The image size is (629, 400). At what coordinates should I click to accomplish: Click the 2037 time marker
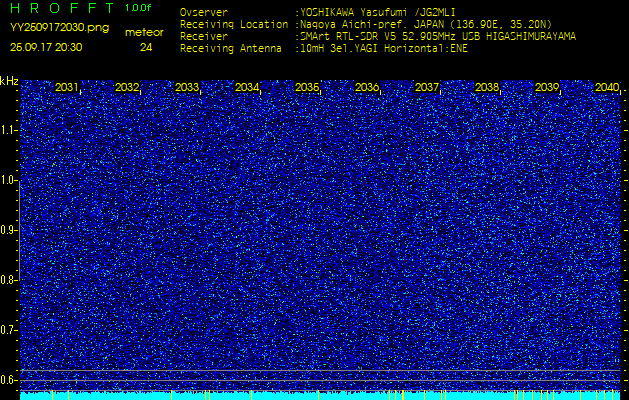point(427,87)
